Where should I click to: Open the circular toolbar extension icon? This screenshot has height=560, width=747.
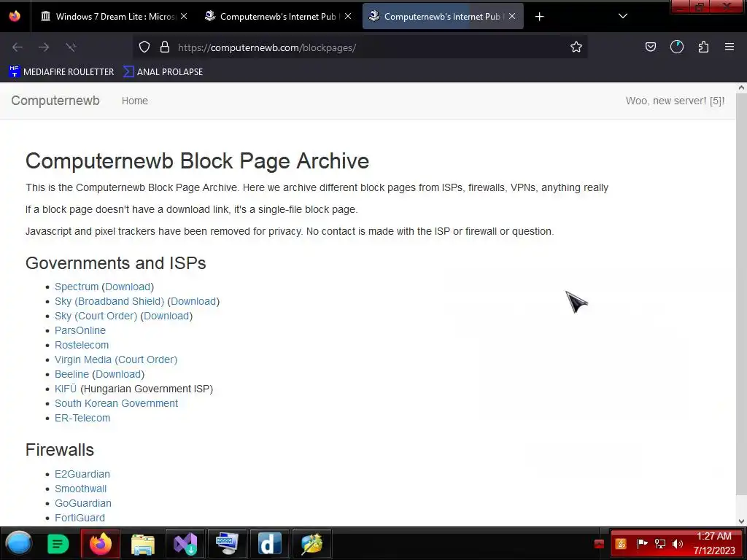(677, 47)
